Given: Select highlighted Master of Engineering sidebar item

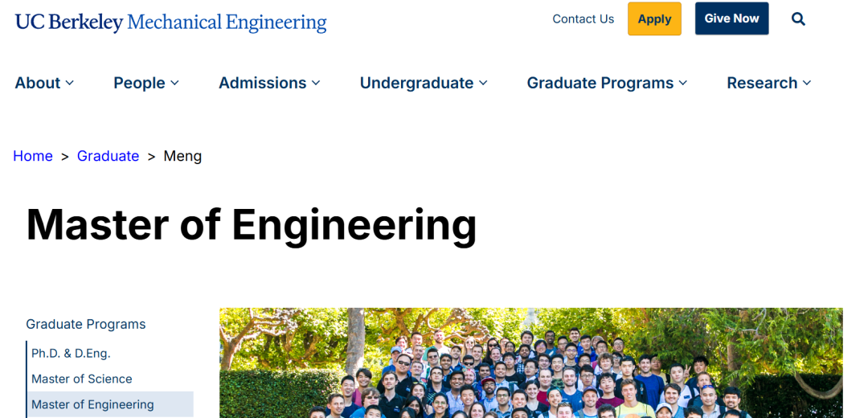Looking at the screenshot, I should pyautogui.click(x=110, y=404).
